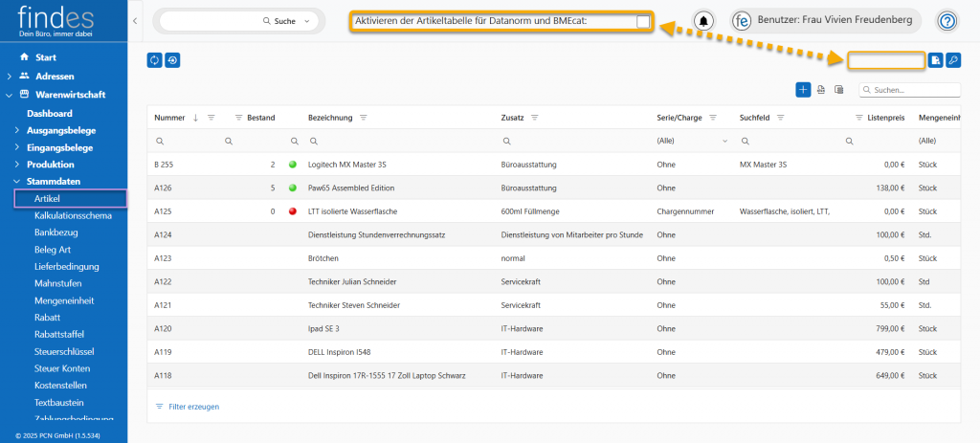Click the notification bell icon
This screenshot has height=443, width=980.
point(704,21)
